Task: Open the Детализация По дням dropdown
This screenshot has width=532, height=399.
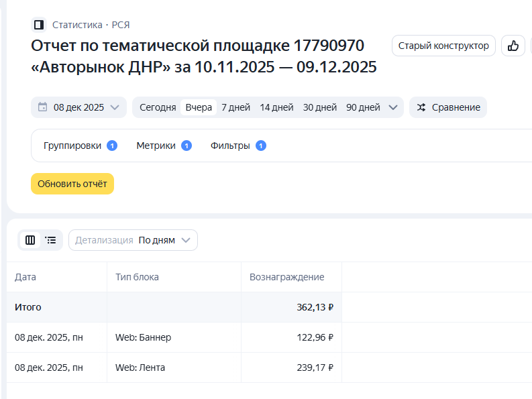Action: (133, 240)
